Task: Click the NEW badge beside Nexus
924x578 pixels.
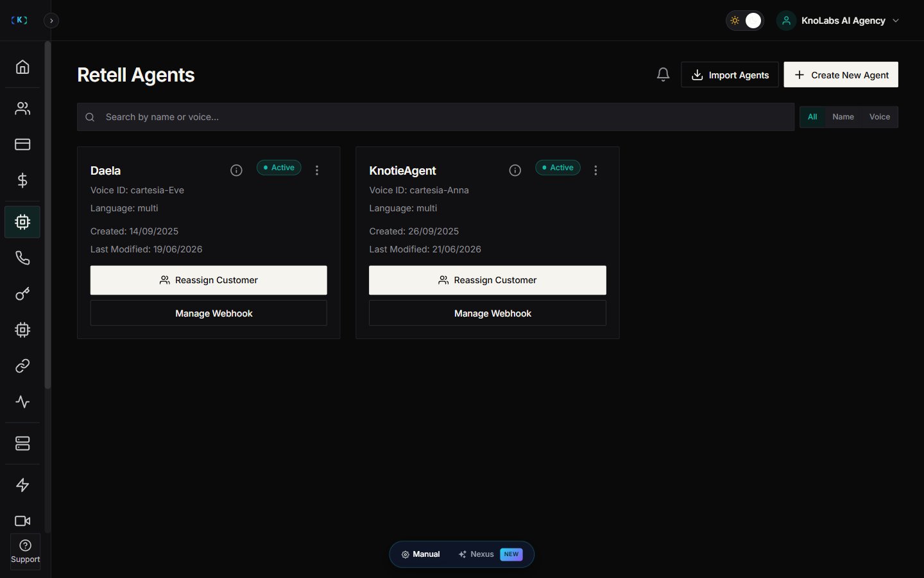Action: tap(511, 554)
